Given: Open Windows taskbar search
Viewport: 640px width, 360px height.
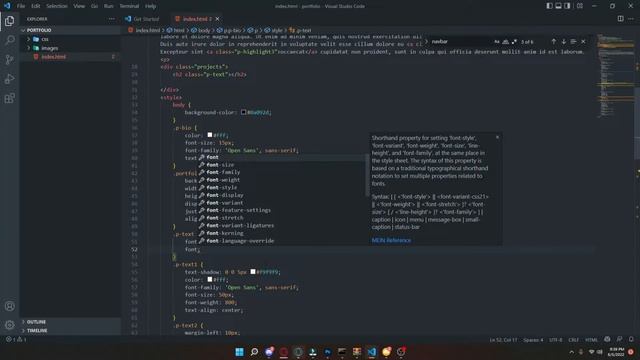Looking at the screenshot, I should coord(254,352).
